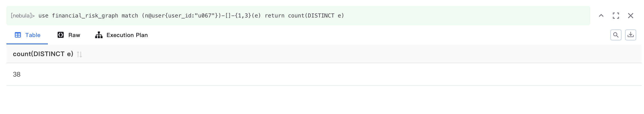Click the use keyword in the query
The image size is (644, 114).
43,16
